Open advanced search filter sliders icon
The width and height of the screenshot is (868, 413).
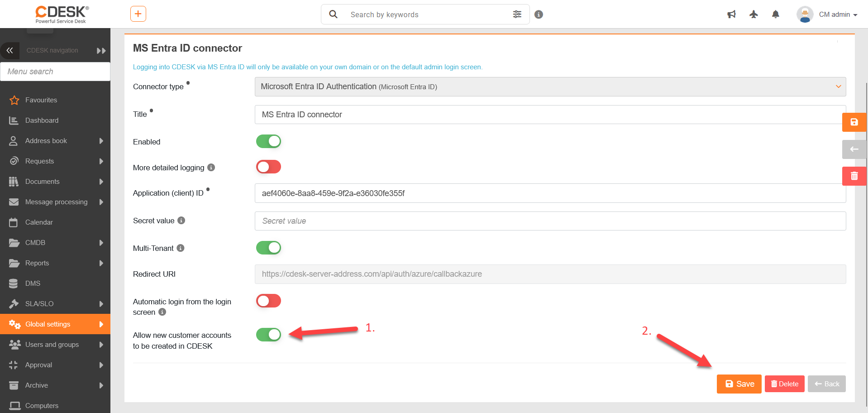[517, 14]
